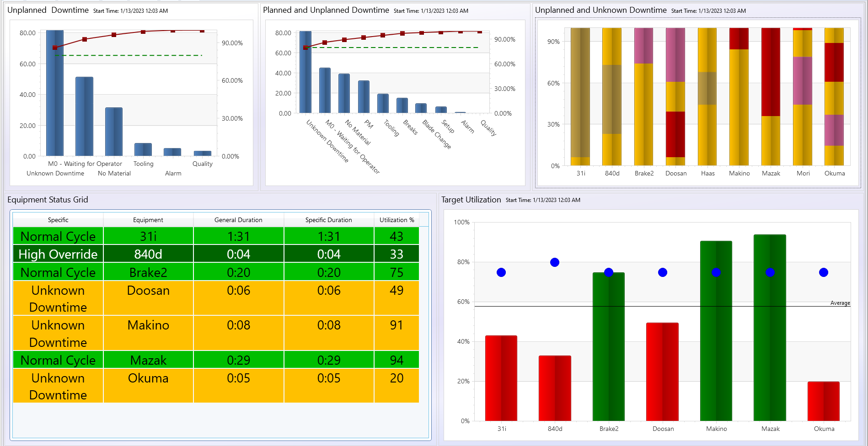Select the Okuma red bar in Target Utilization
This screenshot has width=868, height=446.
point(824,402)
